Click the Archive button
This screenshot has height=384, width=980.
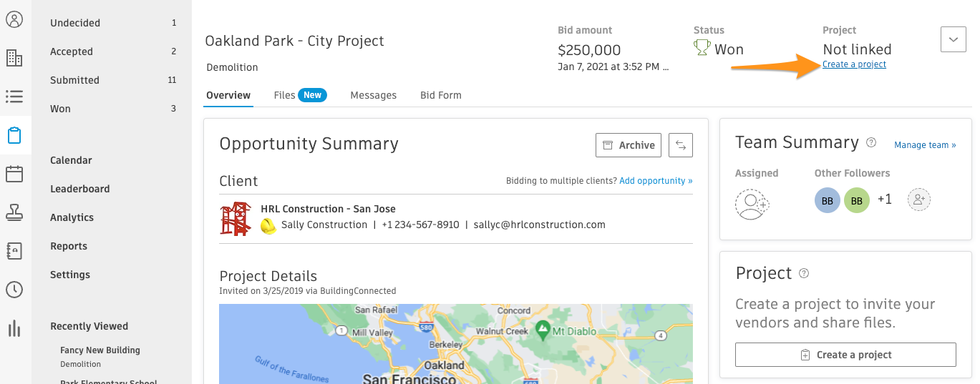(x=628, y=145)
